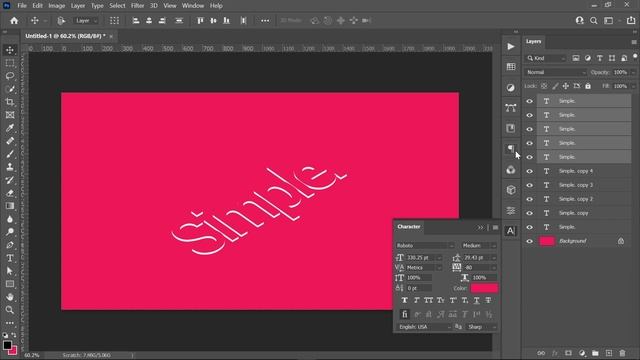Viewport: 640px width, 360px height.
Task: Click the foreground color swatch
Action: click(x=7, y=345)
